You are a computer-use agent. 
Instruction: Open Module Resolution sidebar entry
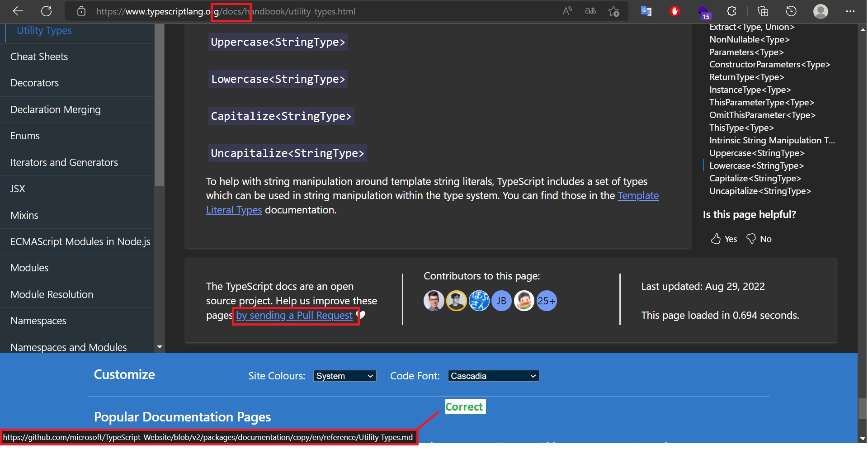click(x=77, y=294)
